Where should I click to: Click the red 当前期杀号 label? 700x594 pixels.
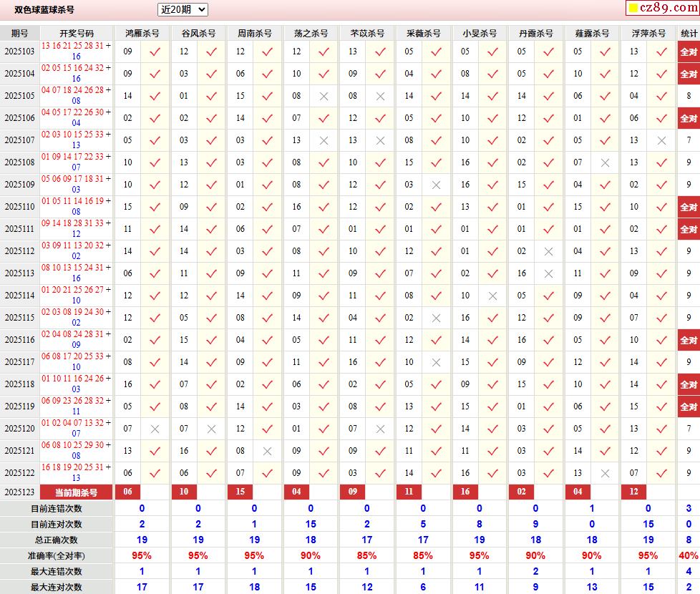click(x=77, y=492)
